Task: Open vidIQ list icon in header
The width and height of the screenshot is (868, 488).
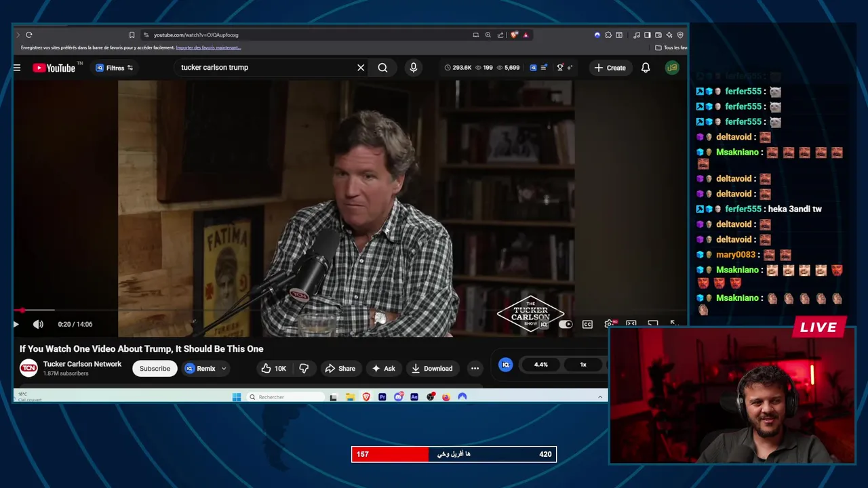Action: pos(544,68)
